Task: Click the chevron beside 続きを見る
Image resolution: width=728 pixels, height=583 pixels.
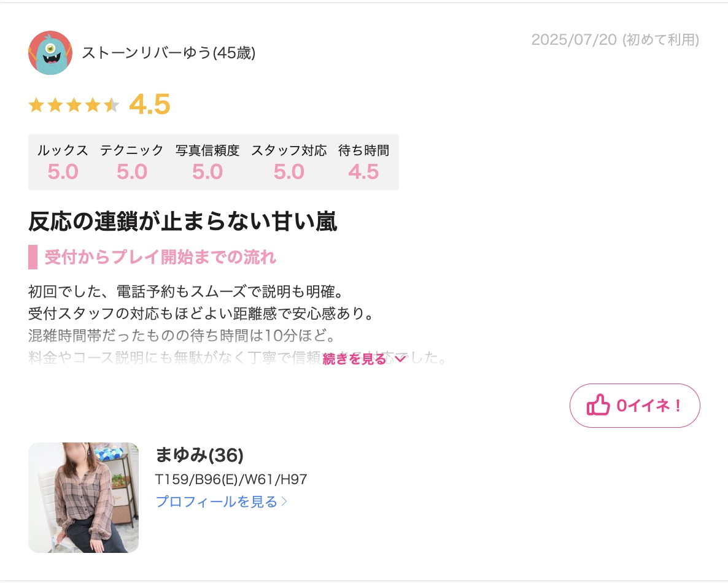Action: coord(401,359)
